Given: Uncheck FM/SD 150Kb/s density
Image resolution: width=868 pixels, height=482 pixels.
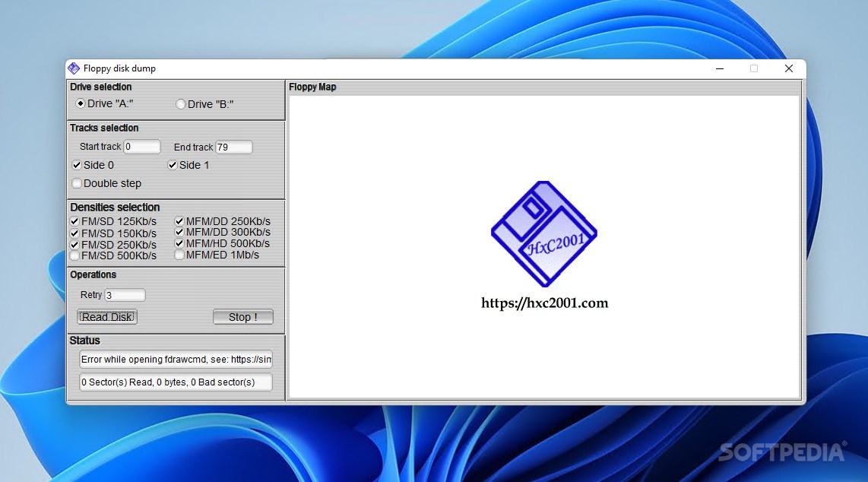Looking at the screenshot, I should (74, 233).
